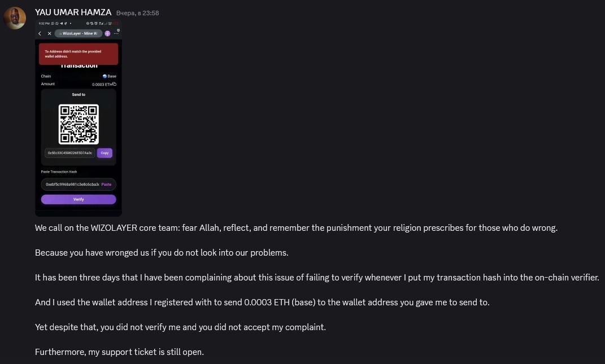Click the transaction hash input field

[72, 185]
